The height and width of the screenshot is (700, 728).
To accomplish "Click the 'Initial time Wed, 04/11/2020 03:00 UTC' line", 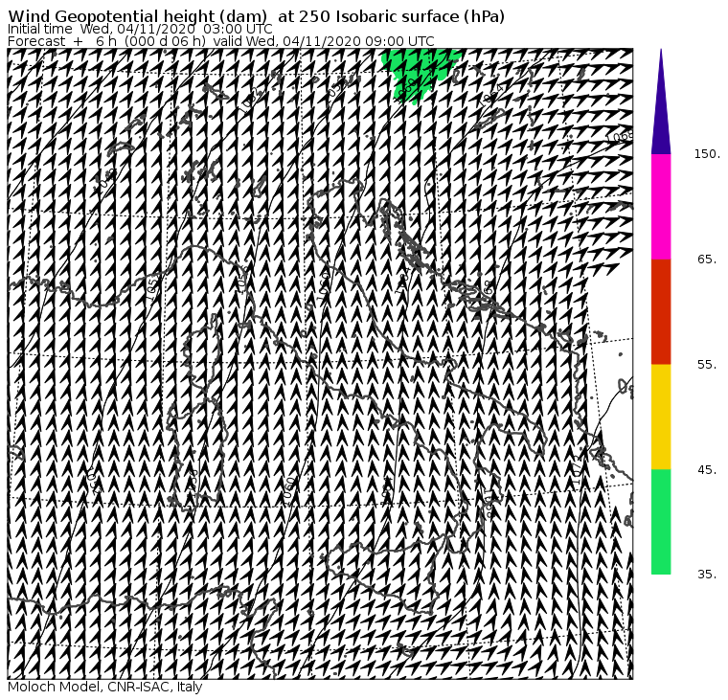I will (140, 29).
